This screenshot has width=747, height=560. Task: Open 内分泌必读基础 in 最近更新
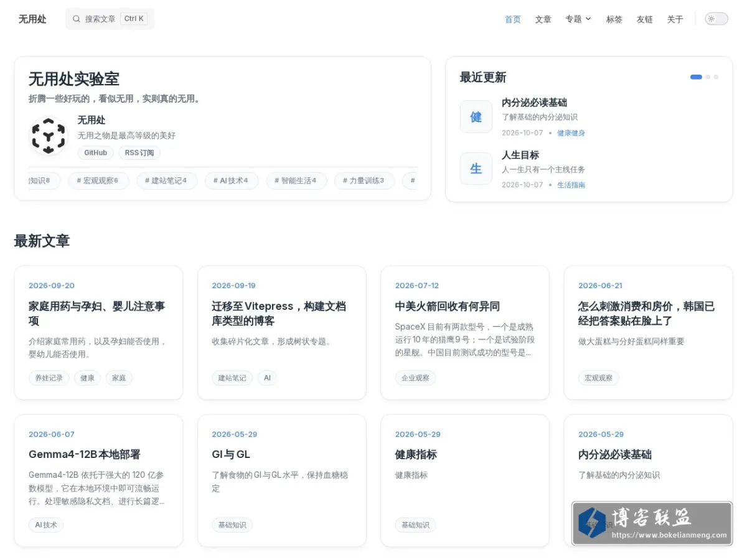click(534, 103)
